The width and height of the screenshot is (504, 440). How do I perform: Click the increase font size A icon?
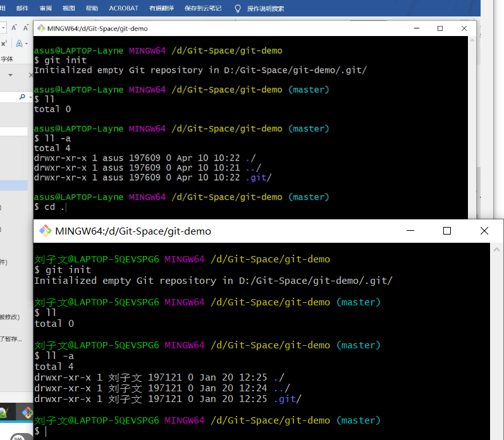click(14, 28)
